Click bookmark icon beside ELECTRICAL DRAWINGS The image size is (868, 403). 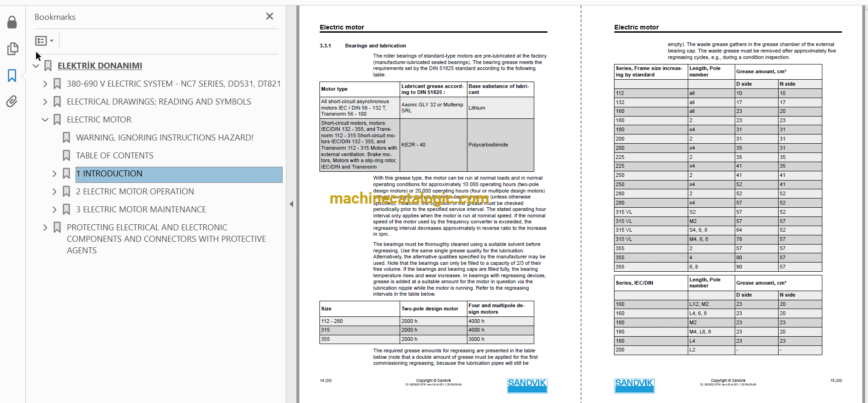pyautogui.click(x=57, y=102)
